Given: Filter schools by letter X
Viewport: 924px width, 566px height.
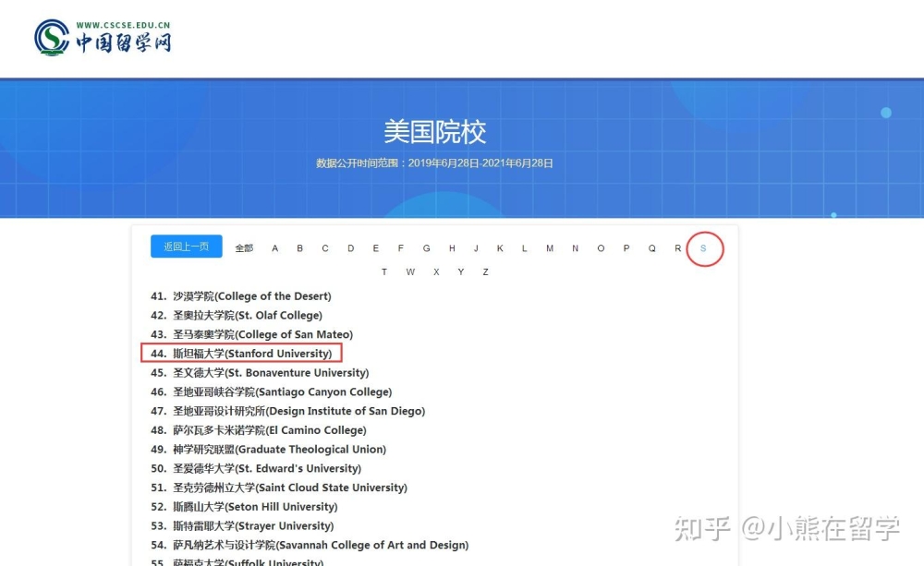Looking at the screenshot, I should tap(436, 272).
